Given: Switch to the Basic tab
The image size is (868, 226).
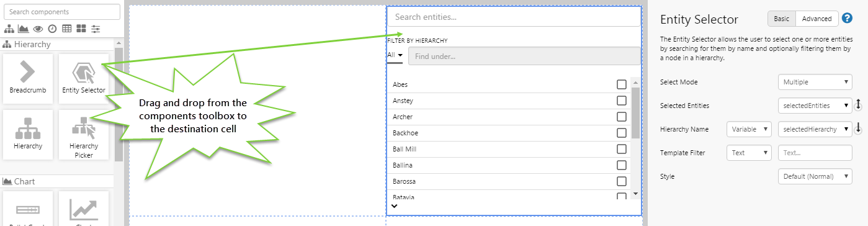Looking at the screenshot, I should [x=782, y=19].
